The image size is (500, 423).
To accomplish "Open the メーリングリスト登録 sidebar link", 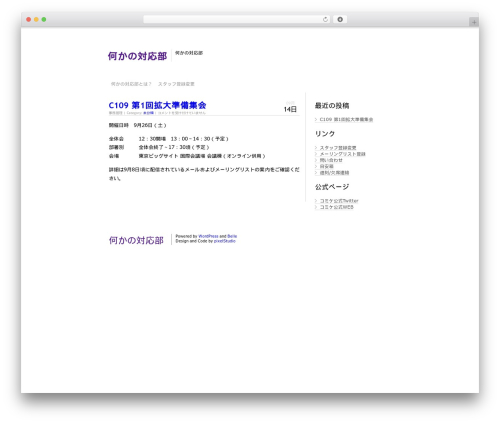I will coord(342,154).
